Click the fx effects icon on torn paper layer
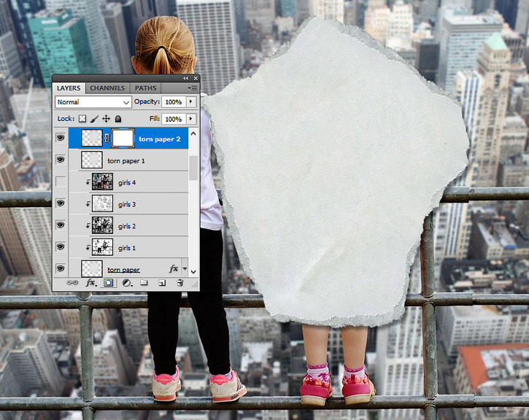Screen dimensions: 529x420 coord(174,268)
